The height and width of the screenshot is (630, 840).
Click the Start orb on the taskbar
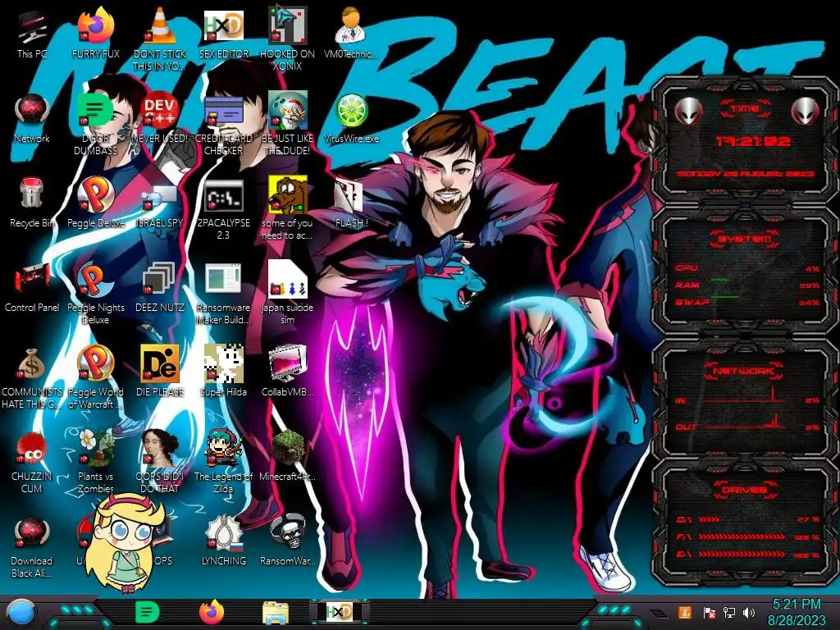pos(21,613)
